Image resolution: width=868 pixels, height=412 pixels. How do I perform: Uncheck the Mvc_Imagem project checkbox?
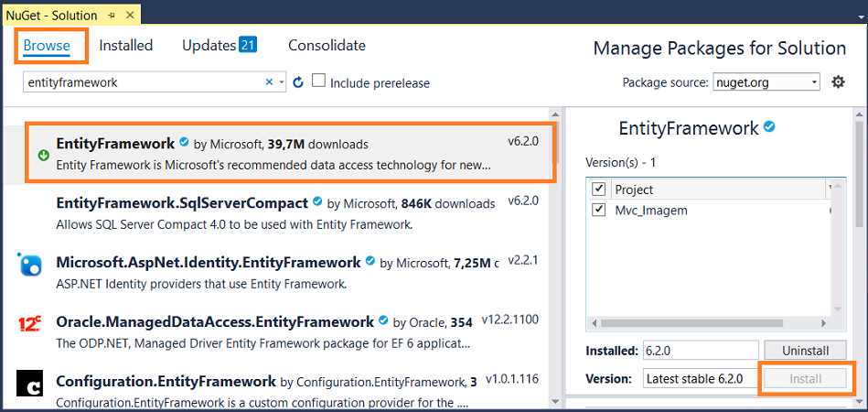tap(598, 210)
